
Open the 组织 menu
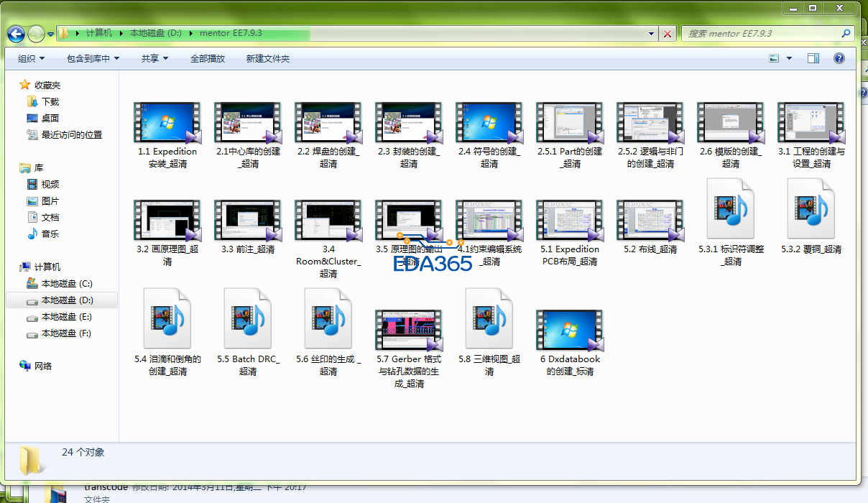(x=32, y=58)
